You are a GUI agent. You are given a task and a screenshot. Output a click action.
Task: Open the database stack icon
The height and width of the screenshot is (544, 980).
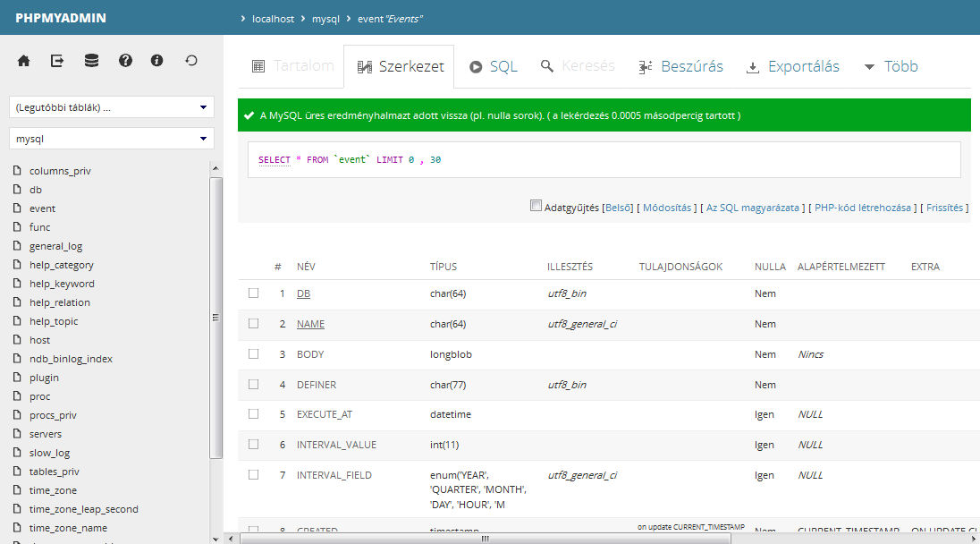click(x=91, y=61)
